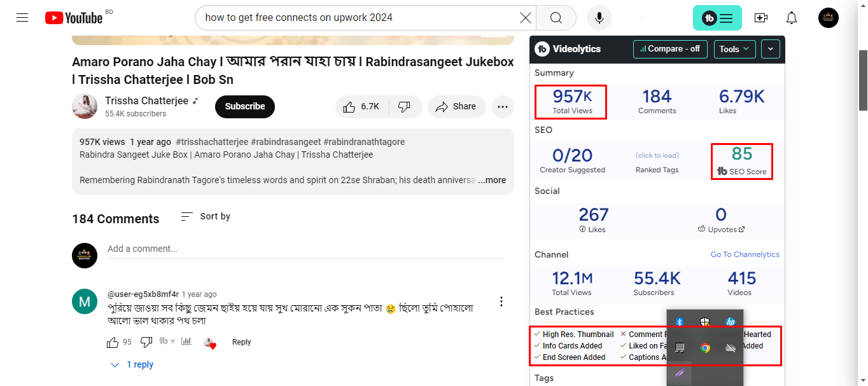Open the #trisshachatterjee hashtag

[212, 142]
